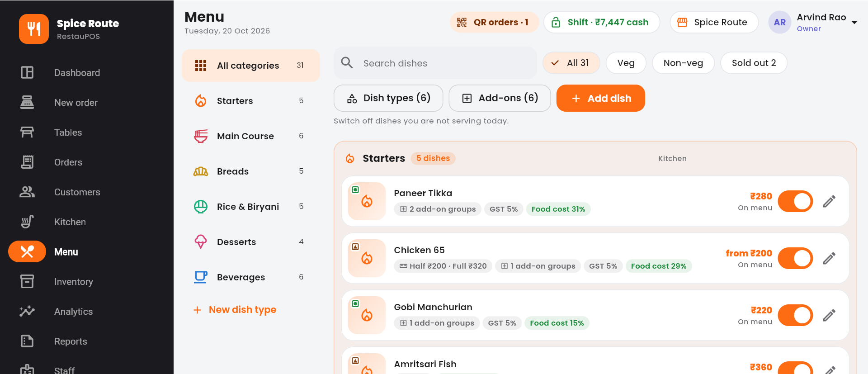
Task: Toggle Paneer Tikka off the menu
Action: (x=795, y=201)
